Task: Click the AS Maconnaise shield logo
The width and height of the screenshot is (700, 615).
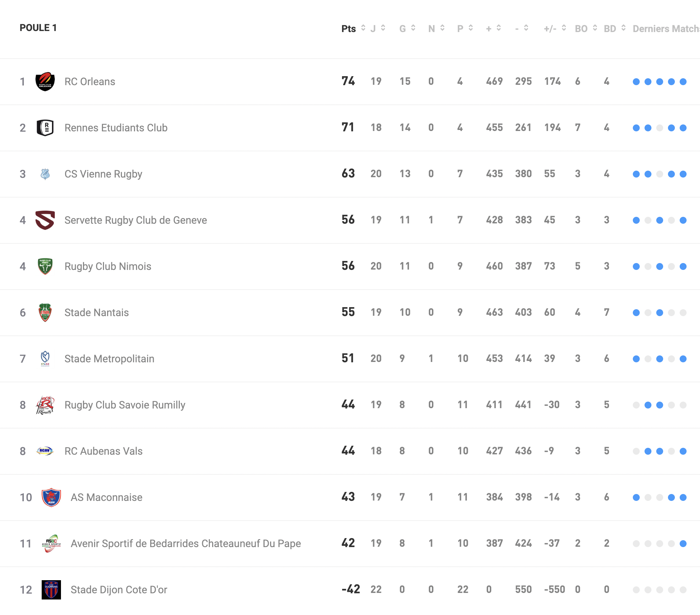Action: [51, 497]
